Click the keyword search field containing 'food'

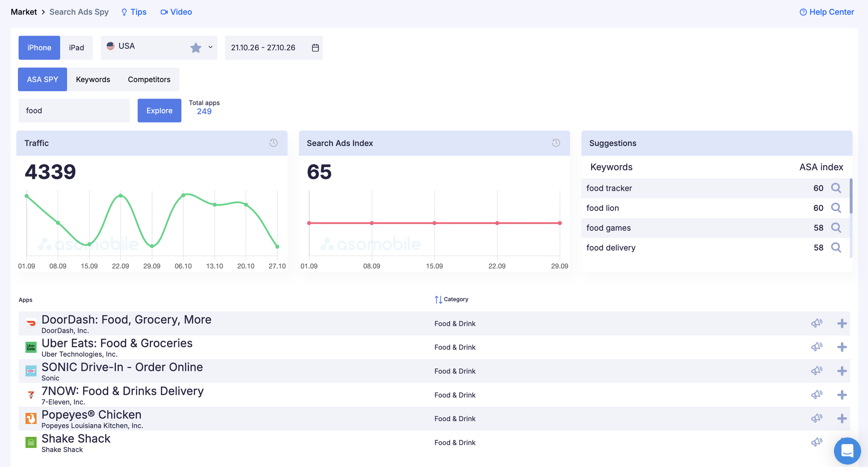[x=74, y=110]
